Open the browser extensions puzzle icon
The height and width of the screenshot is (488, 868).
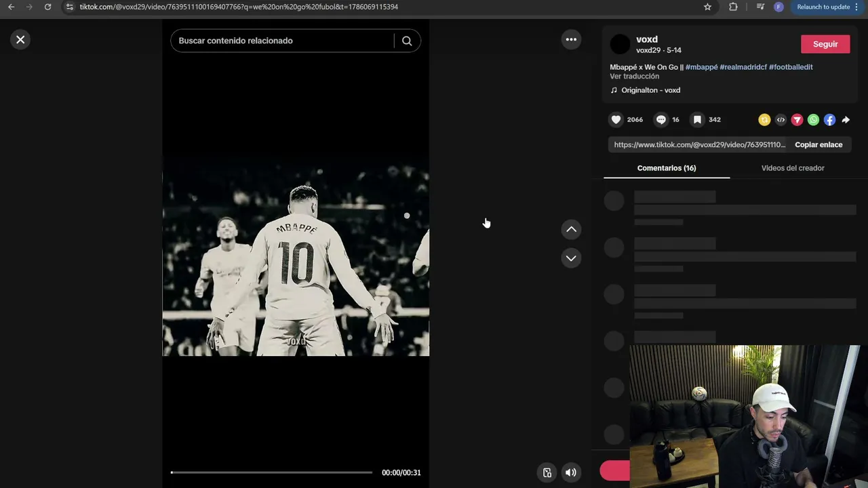click(x=733, y=7)
